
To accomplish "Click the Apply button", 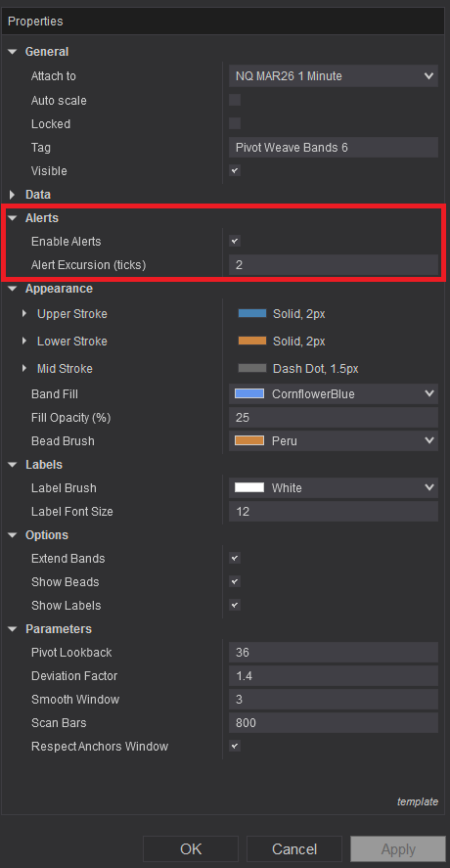I will (x=398, y=848).
